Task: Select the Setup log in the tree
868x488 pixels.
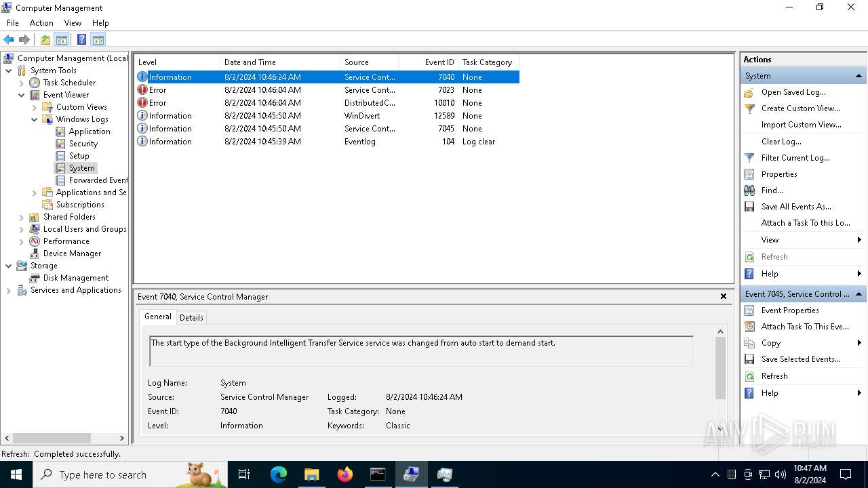Action: click(x=79, y=156)
